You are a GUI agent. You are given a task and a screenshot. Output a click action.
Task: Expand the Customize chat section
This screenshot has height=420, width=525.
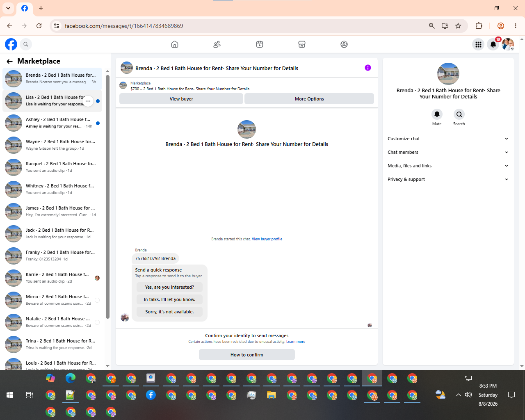click(448, 139)
